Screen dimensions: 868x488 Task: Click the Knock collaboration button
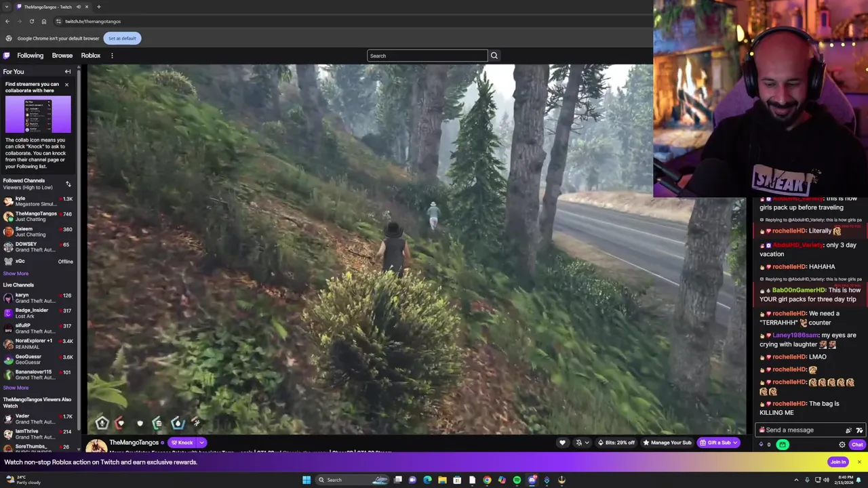182,443
